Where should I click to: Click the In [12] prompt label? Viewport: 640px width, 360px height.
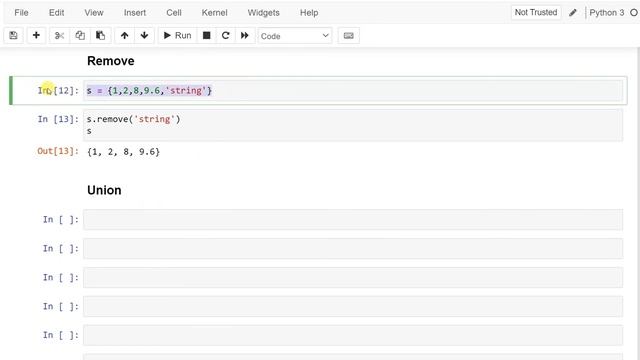[58, 91]
